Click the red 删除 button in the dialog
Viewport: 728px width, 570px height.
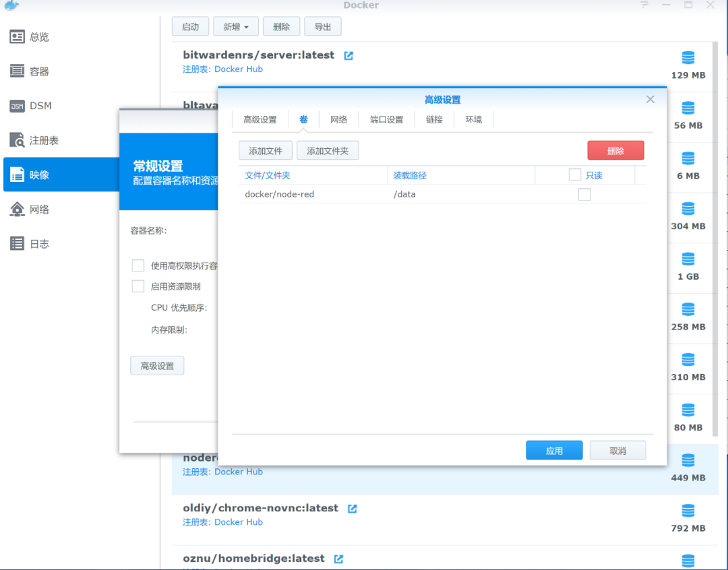pyautogui.click(x=615, y=150)
